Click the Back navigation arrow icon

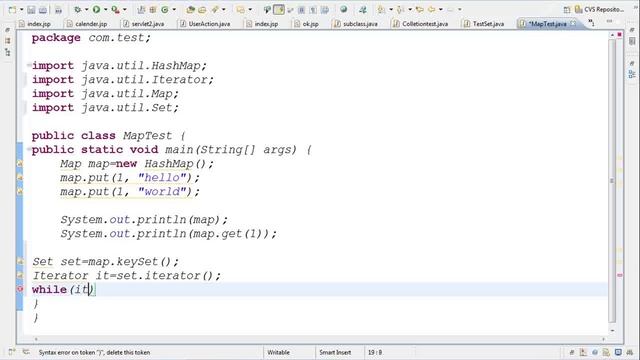432,9
